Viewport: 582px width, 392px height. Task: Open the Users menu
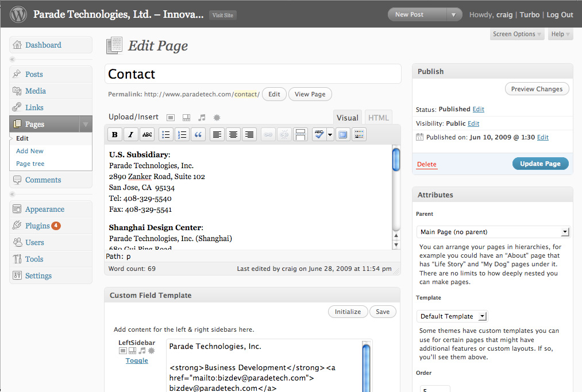pos(51,243)
